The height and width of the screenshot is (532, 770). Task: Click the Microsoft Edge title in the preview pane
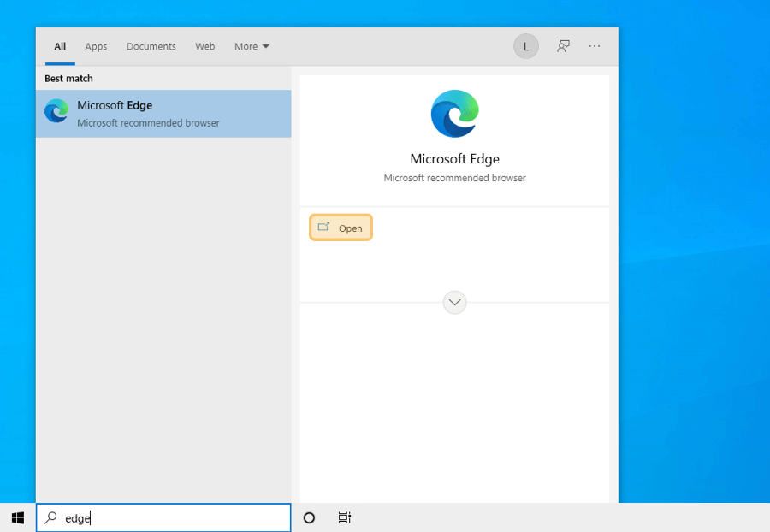click(x=455, y=159)
